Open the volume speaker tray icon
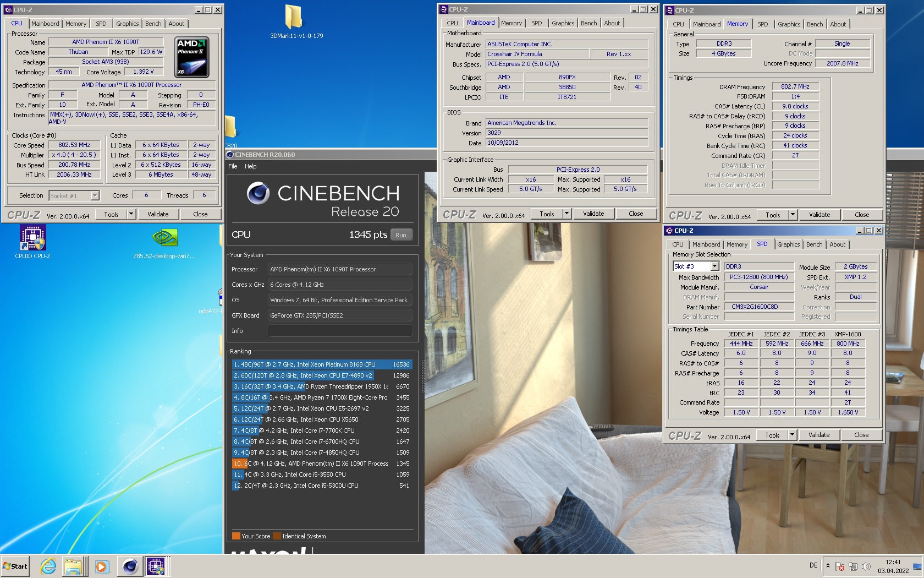This screenshot has height=578, width=924. 866,566
